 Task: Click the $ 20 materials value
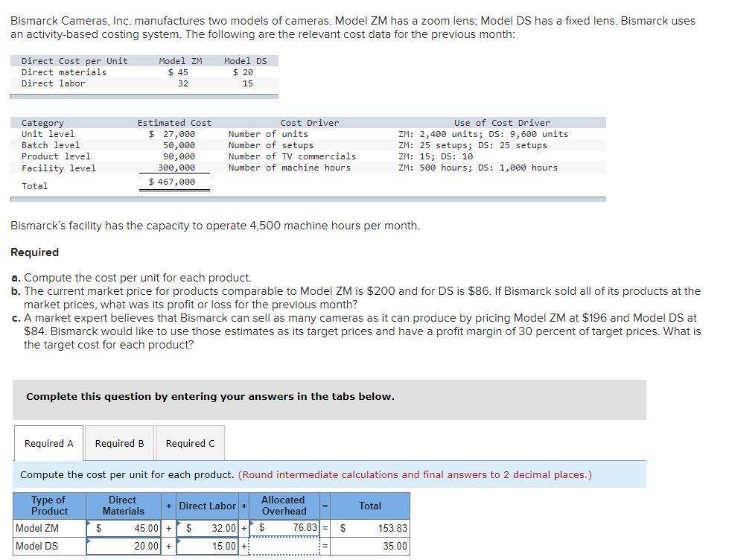point(243,72)
